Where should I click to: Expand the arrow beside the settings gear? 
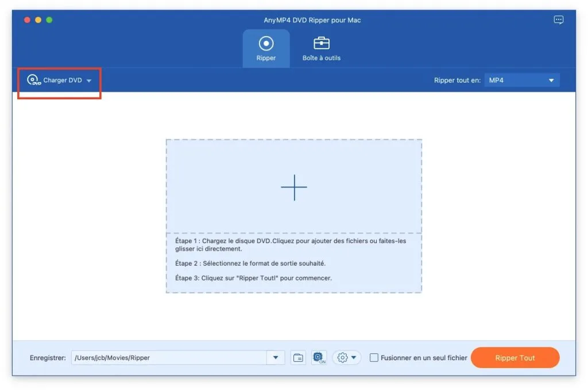354,358
